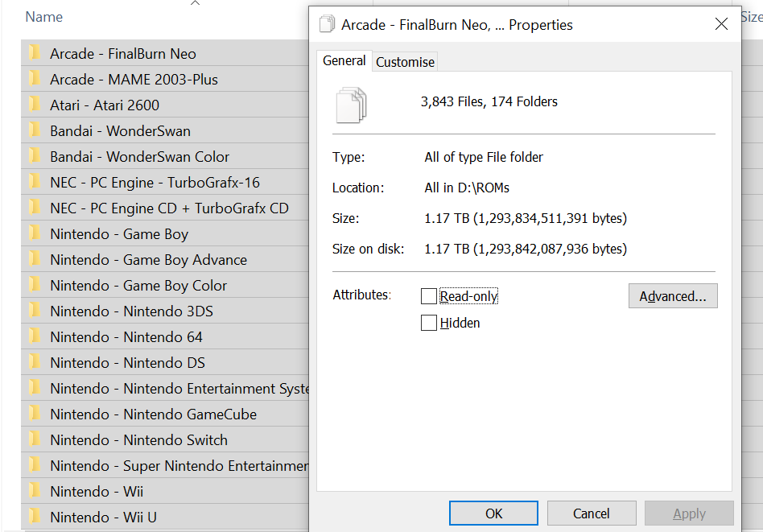Click the Bandai - WonderSwan Color folder icon
This screenshot has height=532, width=763.
click(35, 155)
